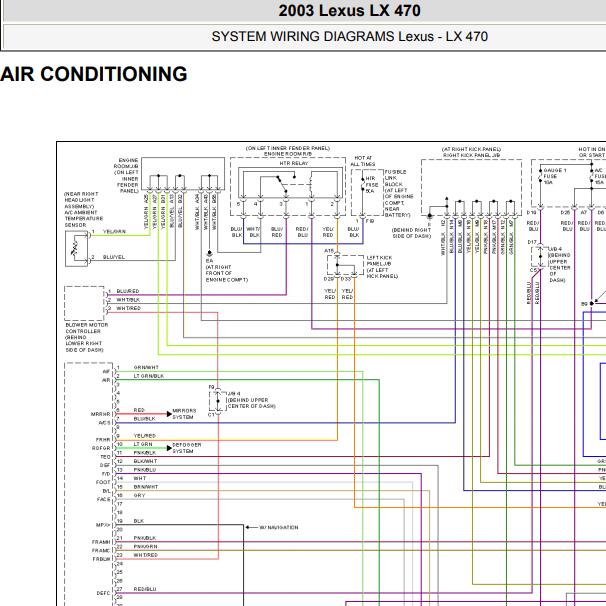606x606 pixels.
Task: Click 'YEL/RED' wire label at pin 9
Action: pos(145,436)
